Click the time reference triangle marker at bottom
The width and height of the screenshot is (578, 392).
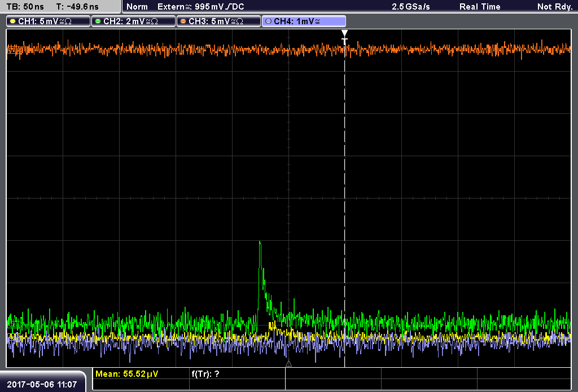coord(288,364)
